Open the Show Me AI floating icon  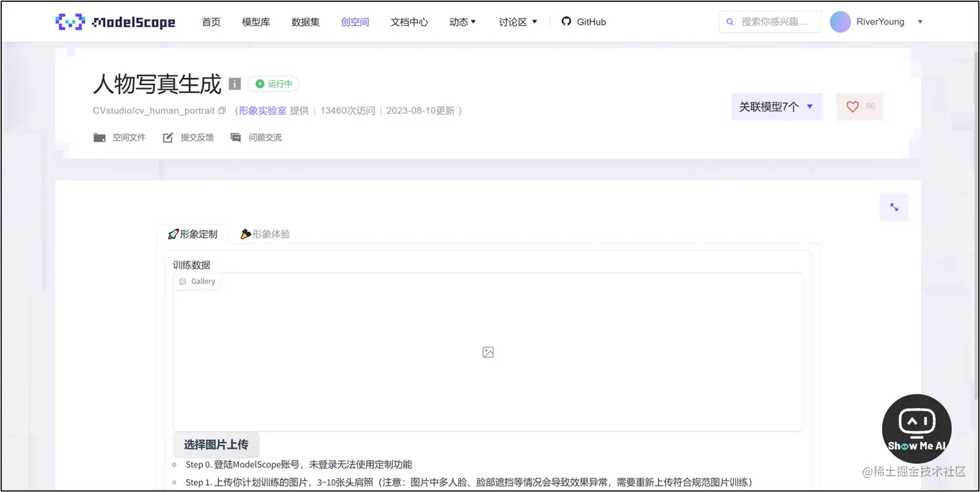click(916, 428)
